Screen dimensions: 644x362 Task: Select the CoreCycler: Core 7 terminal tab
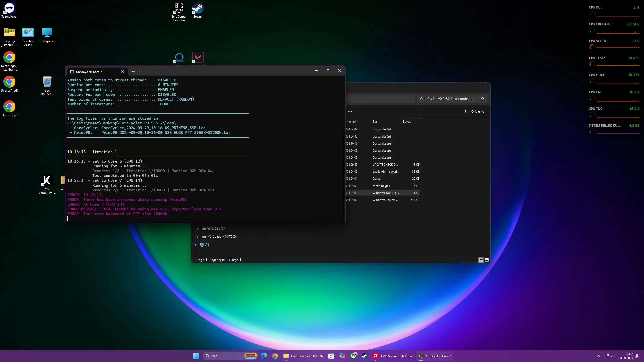pyautogui.click(x=97, y=72)
